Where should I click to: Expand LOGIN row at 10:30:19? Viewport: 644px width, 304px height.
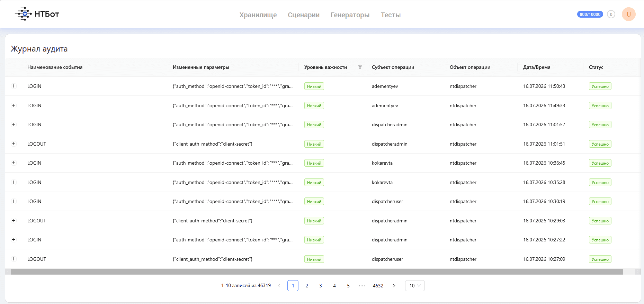click(14, 201)
